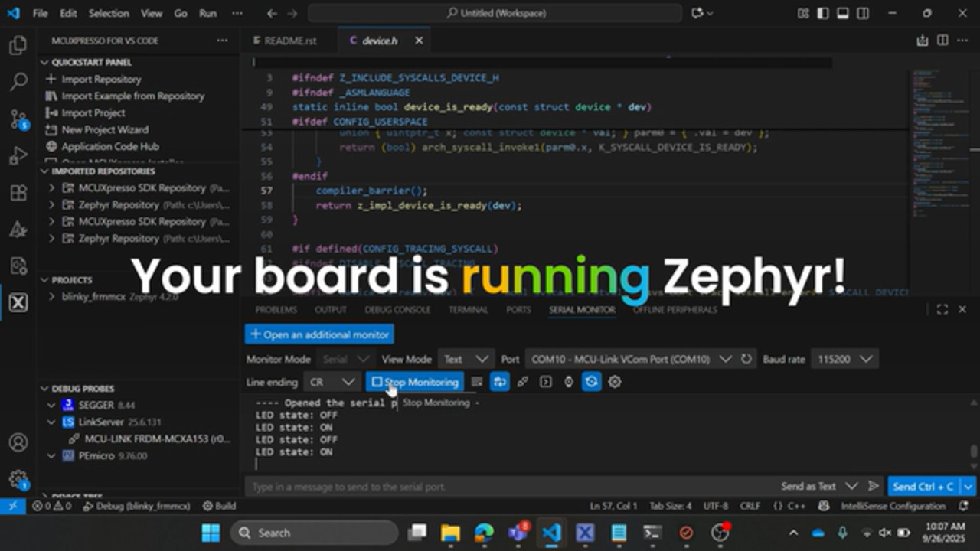Open the editor More Actions ellipsis
The width and height of the screenshot is (980, 551).
pos(962,41)
